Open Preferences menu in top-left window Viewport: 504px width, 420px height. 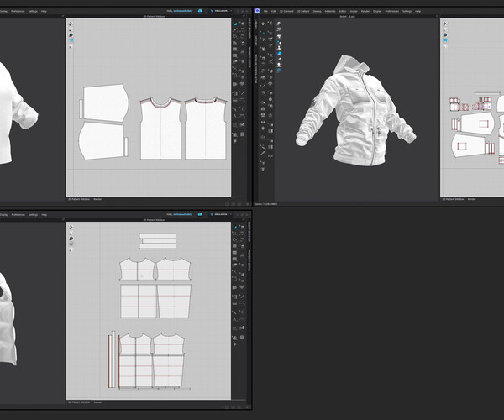pos(18,11)
